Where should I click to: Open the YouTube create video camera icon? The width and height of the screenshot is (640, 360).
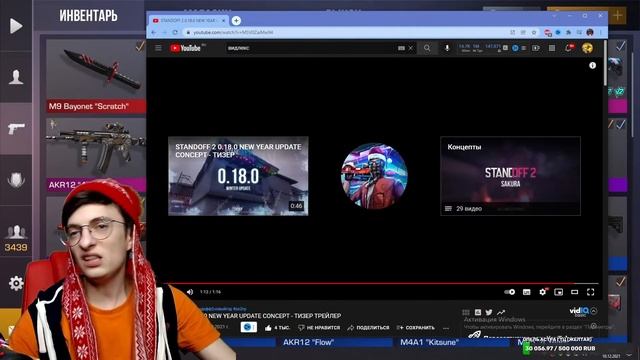tap(536, 48)
